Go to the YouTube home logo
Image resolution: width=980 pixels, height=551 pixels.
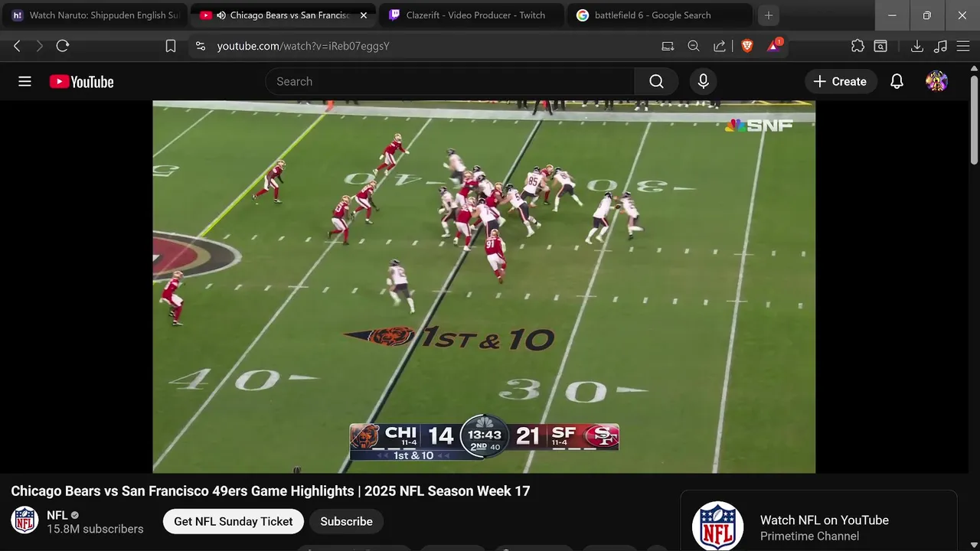(x=81, y=82)
